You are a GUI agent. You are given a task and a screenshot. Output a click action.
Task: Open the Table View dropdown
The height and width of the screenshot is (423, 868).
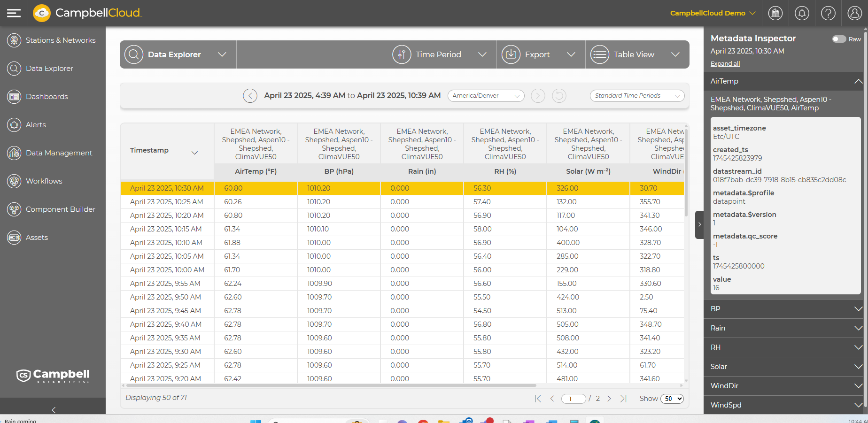[675, 54]
